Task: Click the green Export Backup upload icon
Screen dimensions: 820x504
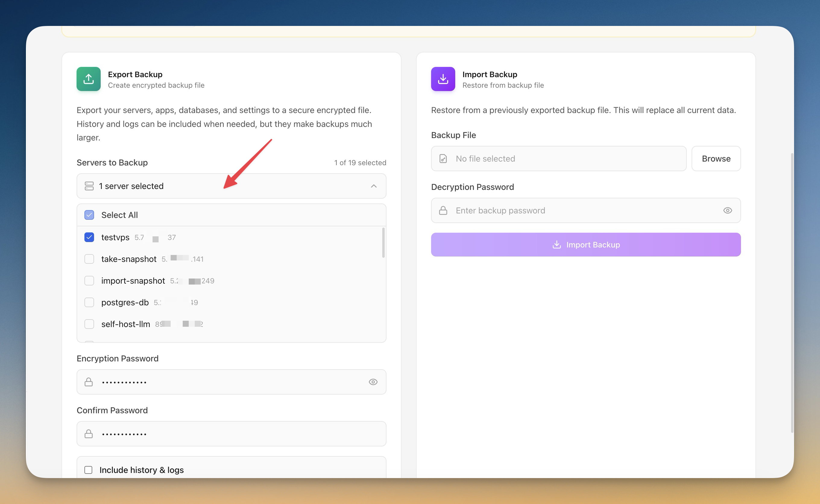Action: [x=88, y=79]
